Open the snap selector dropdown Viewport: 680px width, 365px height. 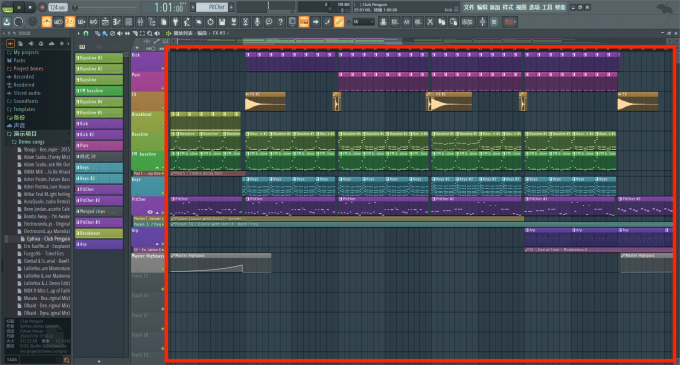pos(363,22)
